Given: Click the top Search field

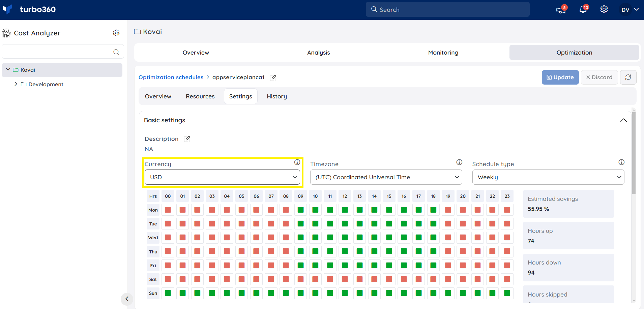Looking at the screenshot, I should pyautogui.click(x=448, y=9).
